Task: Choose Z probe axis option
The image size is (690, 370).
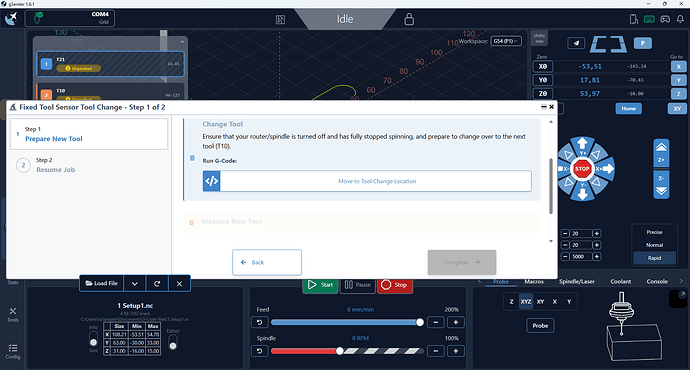Action: (x=511, y=301)
